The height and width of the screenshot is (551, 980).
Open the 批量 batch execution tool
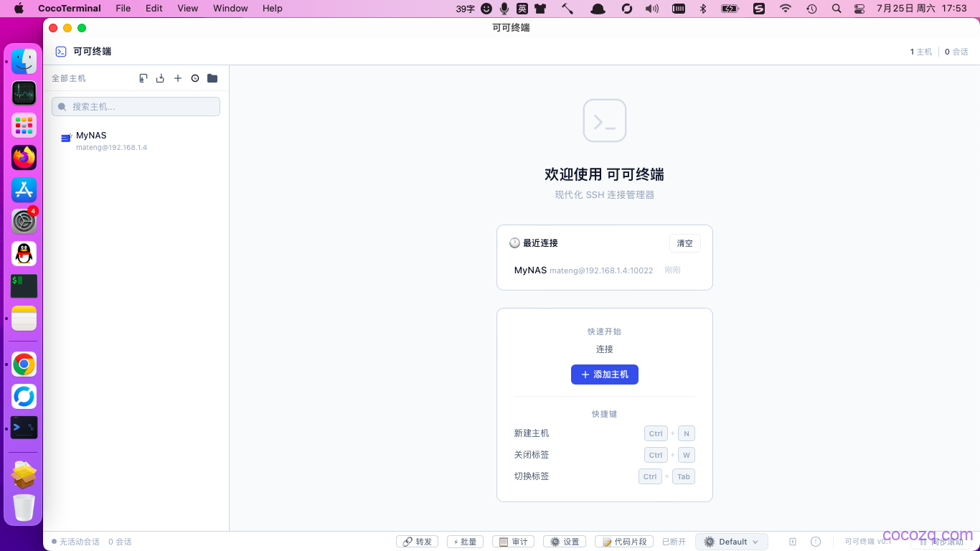click(x=465, y=542)
